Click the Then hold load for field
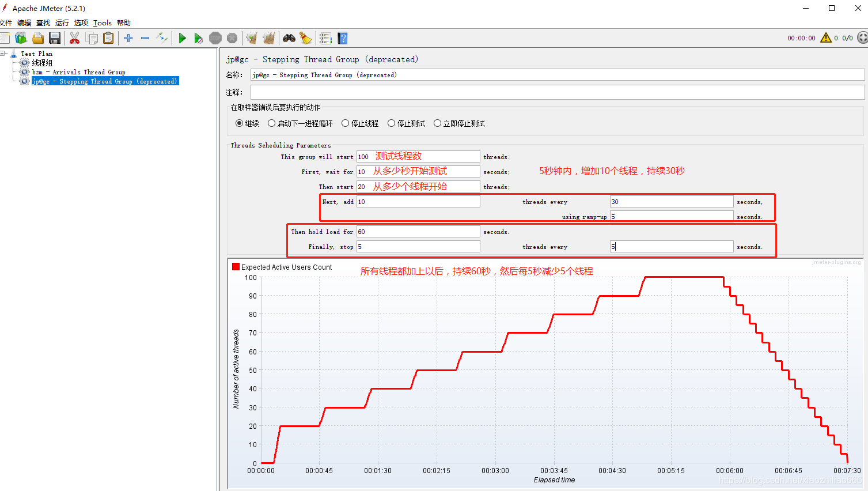Screen dimensions: 868x491 418,232
